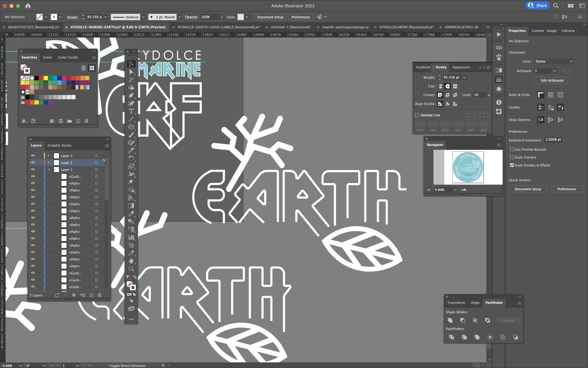
Task: Click Document Setup in control bar
Action: click(x=270, y=17)
